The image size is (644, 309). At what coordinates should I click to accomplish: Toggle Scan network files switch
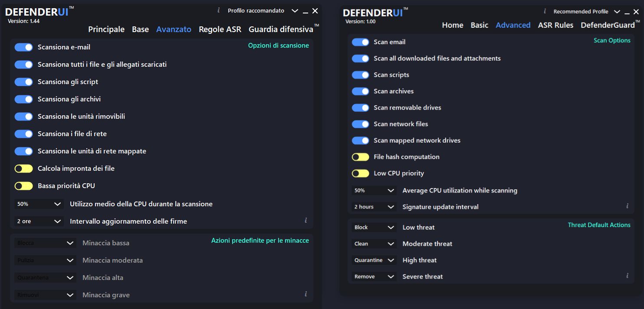(360, 124)
